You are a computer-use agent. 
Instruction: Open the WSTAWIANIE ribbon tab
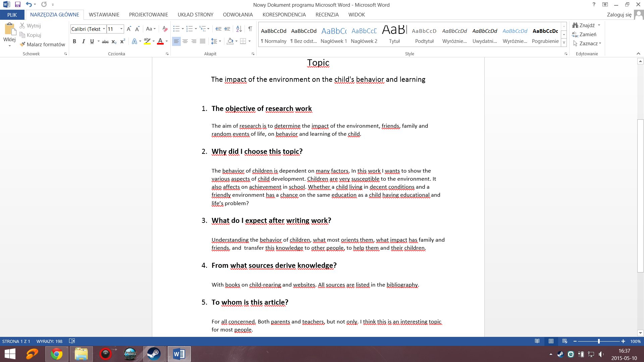104,15
